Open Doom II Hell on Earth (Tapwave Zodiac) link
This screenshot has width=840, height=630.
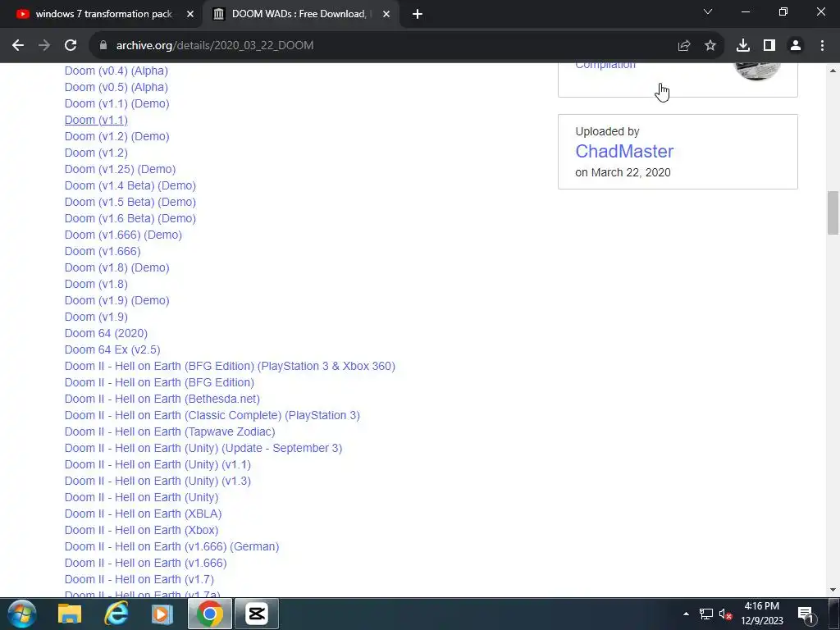(170, 431)
